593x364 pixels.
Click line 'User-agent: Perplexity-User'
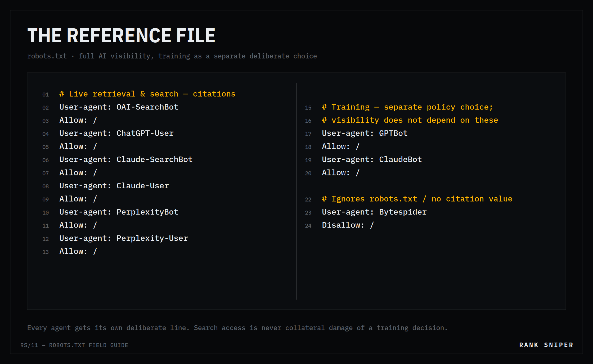tap(124, 238)
